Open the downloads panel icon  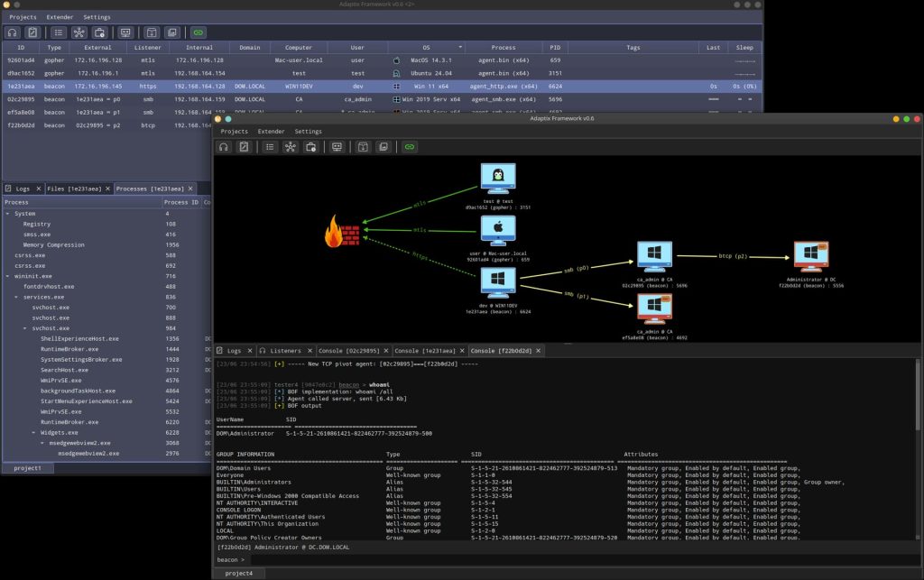click(x=364, y=147)
